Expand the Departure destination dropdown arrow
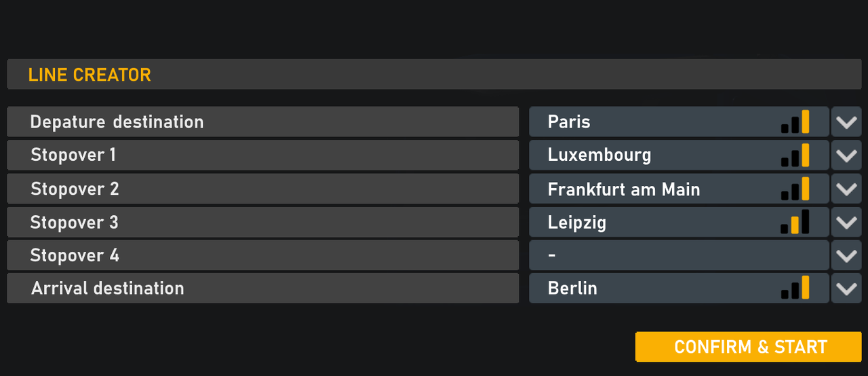 846,122
